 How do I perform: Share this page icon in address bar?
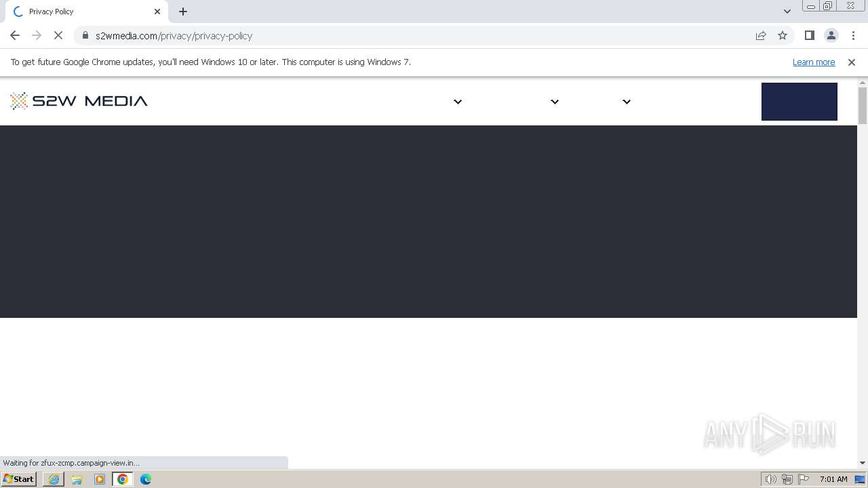(x=761, y=35)
